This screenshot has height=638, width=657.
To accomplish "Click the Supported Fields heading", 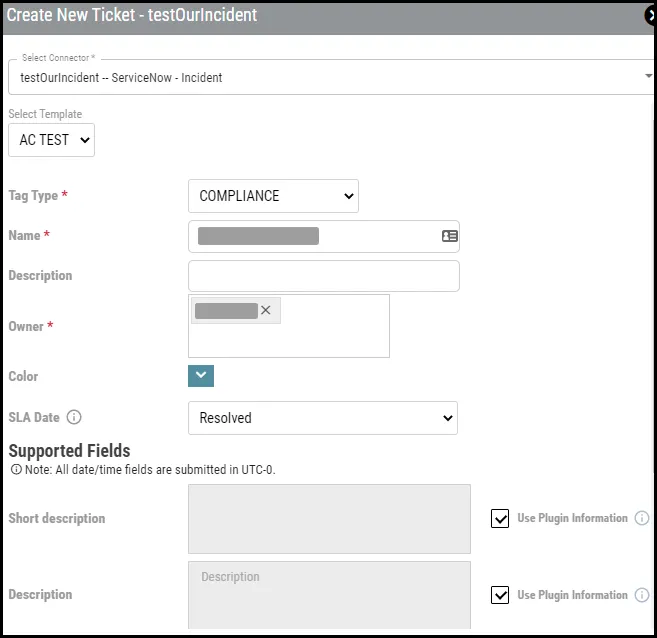I will pyautogui.click(x=70, y=451).
